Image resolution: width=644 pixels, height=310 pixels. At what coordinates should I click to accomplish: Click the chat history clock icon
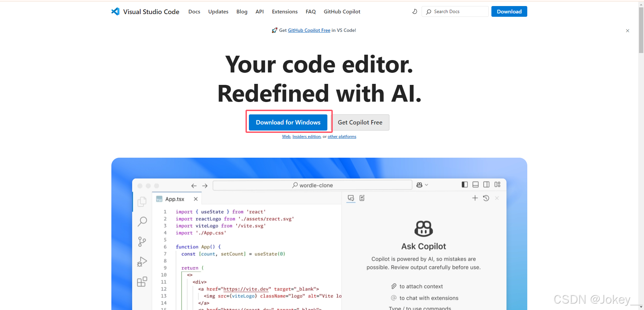tap(486, 198)
